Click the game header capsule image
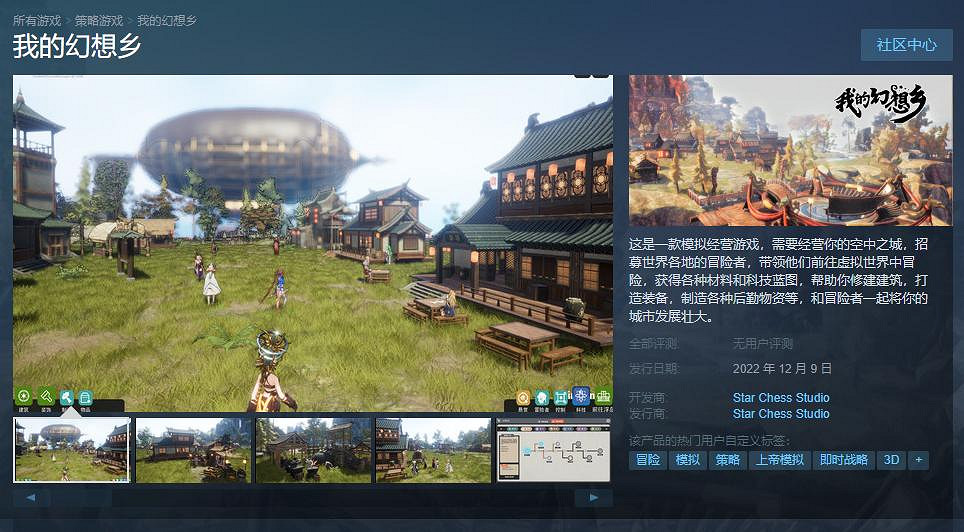The image size is (964, 532). pyautogui.click(x=790, y=150)
